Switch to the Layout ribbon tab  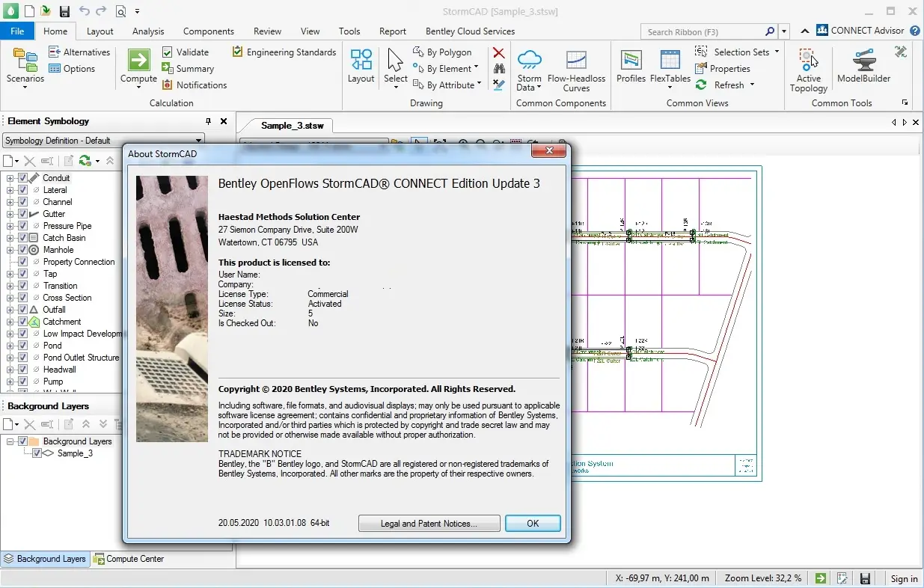pyautogui.click(x=100, y=31)
